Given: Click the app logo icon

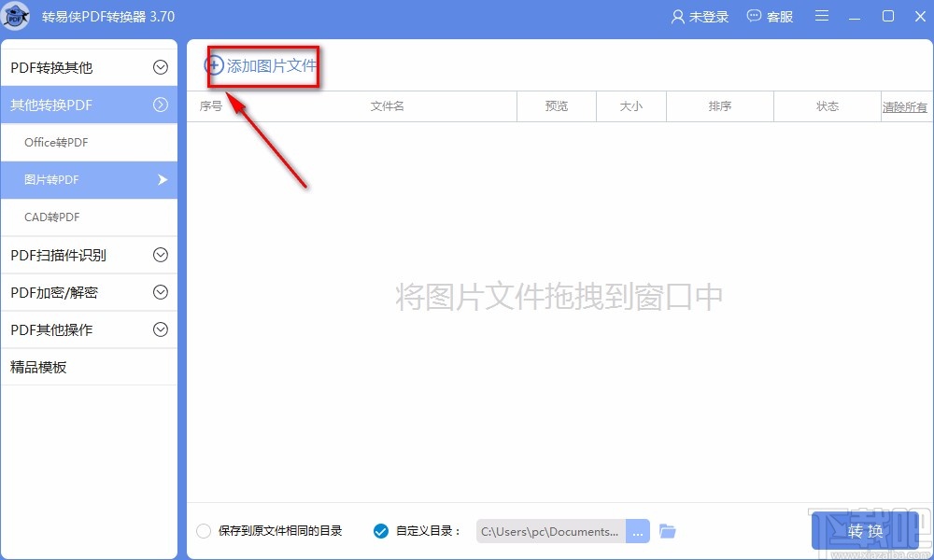Looking at the screenshot, I should click(16, 16).
